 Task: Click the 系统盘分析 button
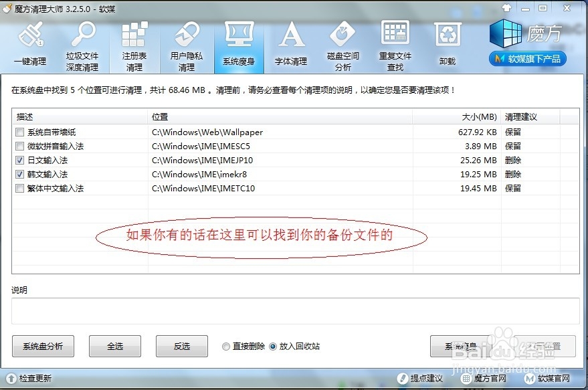pos(43,346)
